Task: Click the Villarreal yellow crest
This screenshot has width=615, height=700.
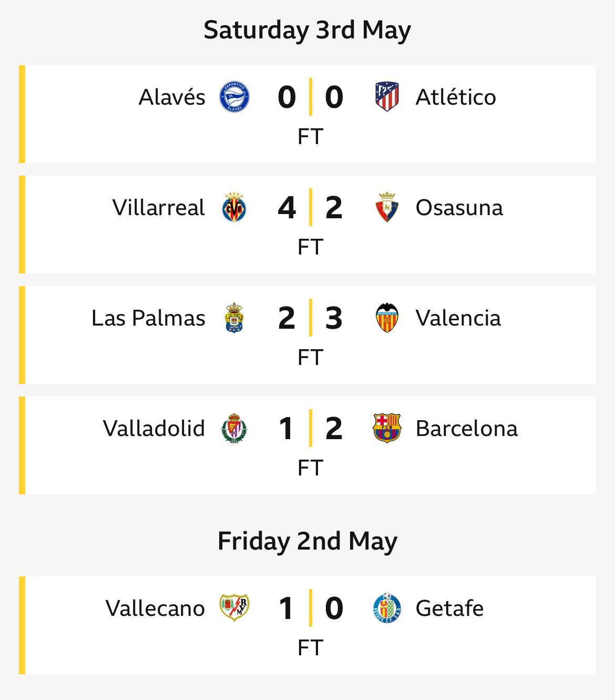Action: [234, 207]
